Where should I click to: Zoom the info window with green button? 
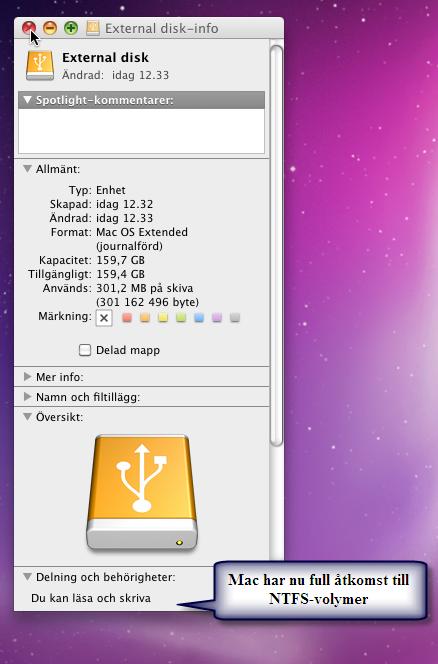(71, 28)
